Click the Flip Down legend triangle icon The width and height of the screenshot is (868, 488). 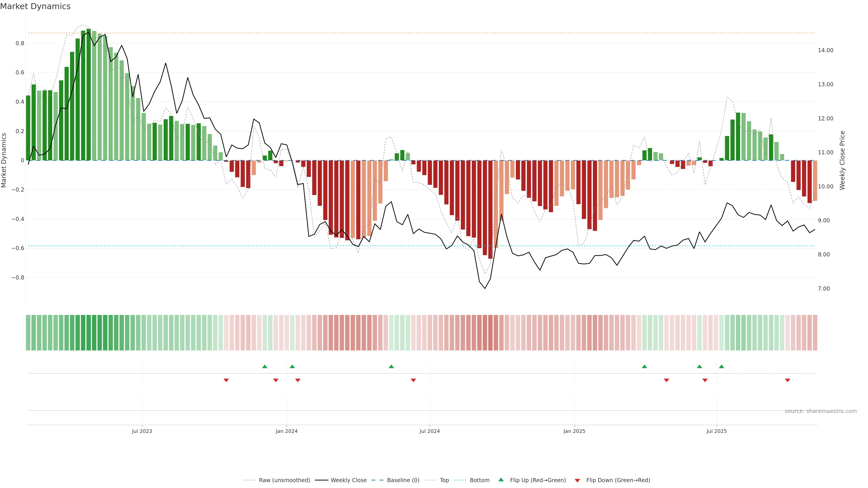click(x=577, y=480)
